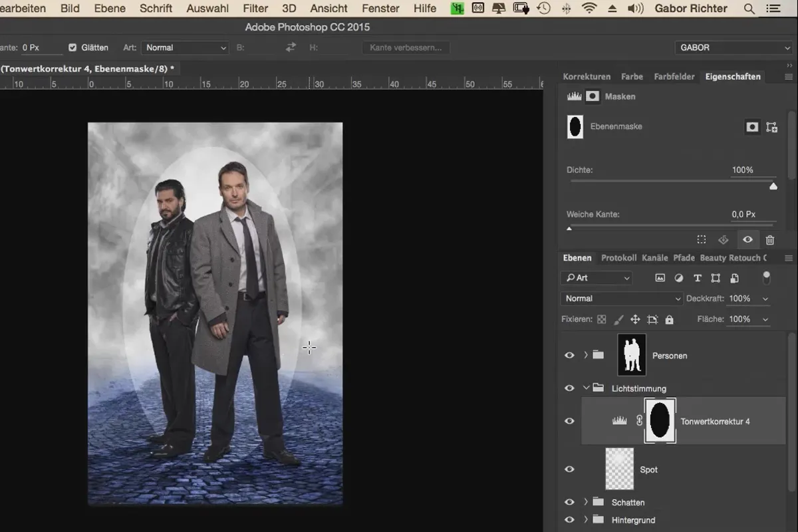Hide the Spot layer
Screen dimensions: 798x532
pyautogui.click(x=569, y=469)
